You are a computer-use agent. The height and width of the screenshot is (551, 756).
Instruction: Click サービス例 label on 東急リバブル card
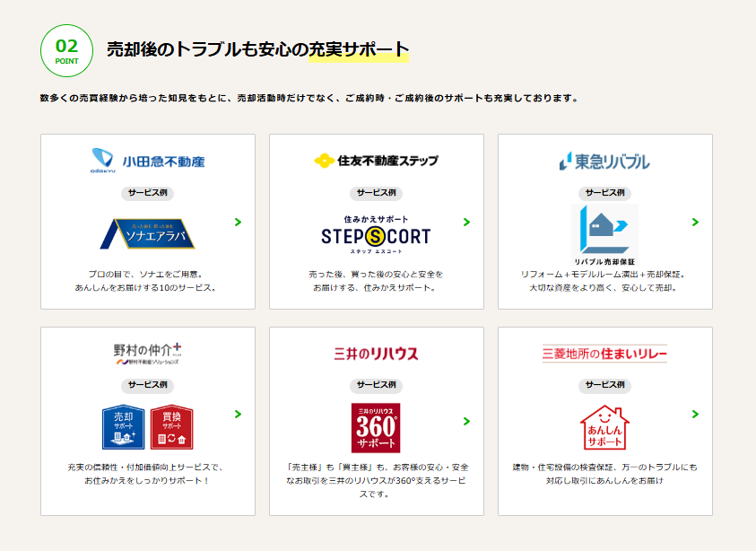click(604, 193)
